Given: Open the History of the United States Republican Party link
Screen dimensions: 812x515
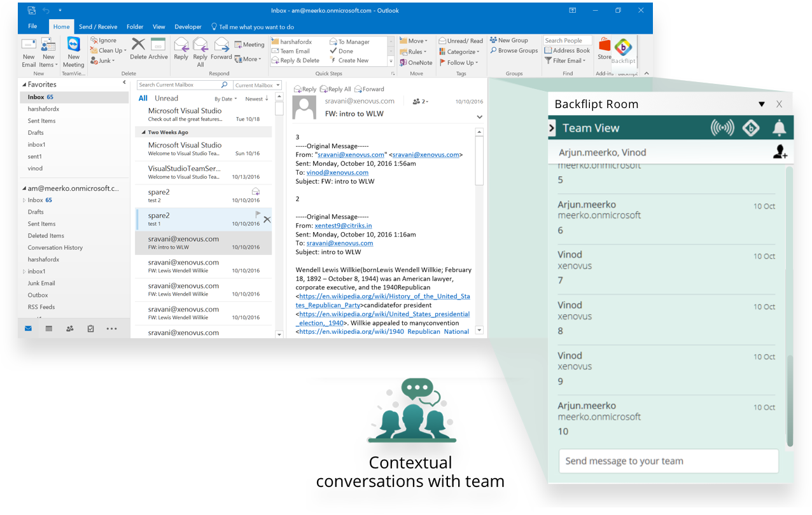Looking at the screenshot, I should click(x=384, y=301).
